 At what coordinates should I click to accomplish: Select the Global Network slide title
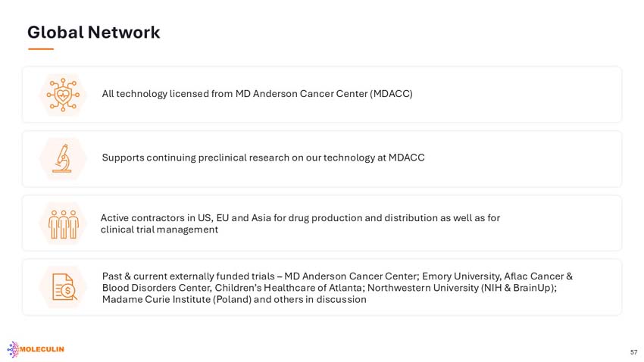(94, 33)
